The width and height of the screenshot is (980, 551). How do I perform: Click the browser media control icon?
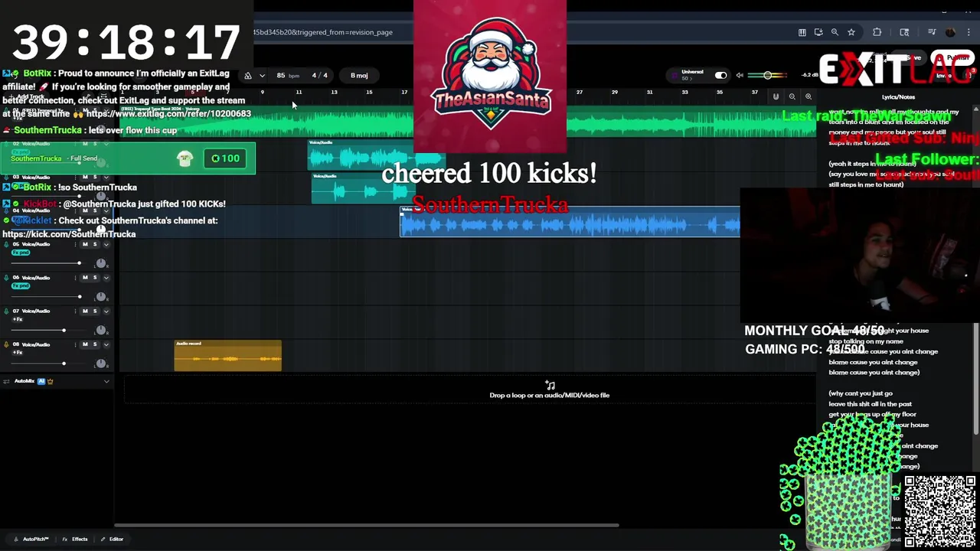tap(932, 32)
